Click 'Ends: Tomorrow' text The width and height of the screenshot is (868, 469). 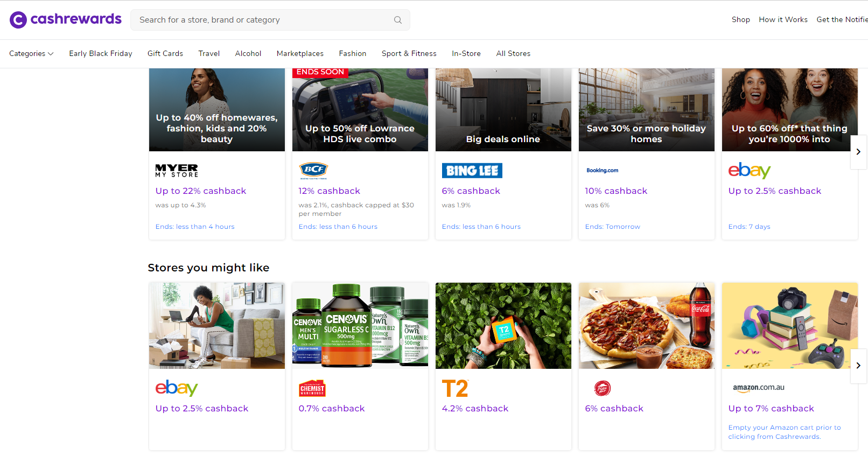click(613, 227)
